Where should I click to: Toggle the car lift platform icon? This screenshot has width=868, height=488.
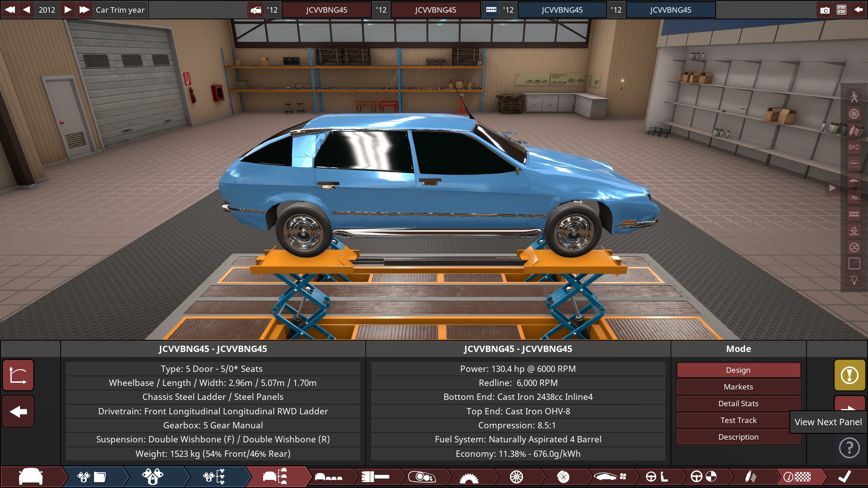pyautogui.click(x=854, y=230)
